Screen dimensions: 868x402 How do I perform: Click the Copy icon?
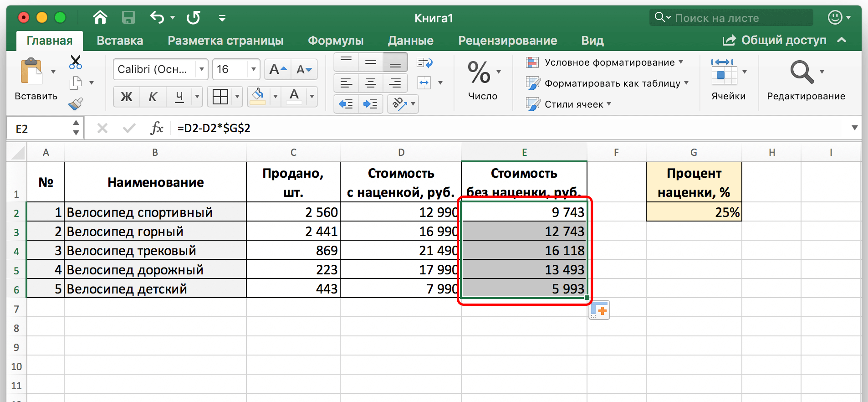click(76, 83)
